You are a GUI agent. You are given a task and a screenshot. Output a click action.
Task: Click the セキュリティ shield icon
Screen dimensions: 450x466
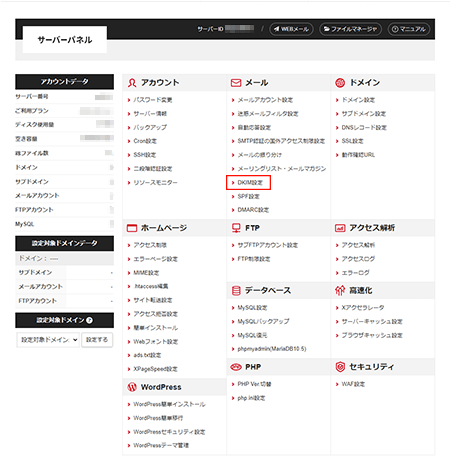(340, 367)
